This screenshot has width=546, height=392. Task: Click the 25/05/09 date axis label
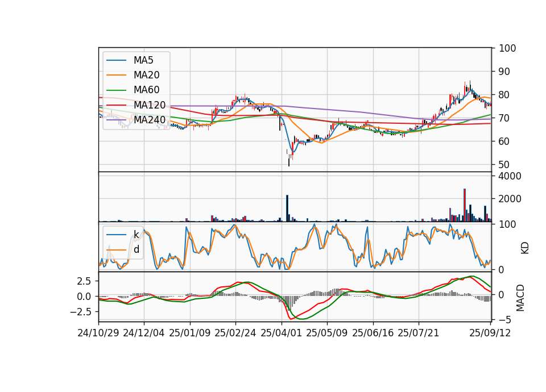tap(326, 333)
